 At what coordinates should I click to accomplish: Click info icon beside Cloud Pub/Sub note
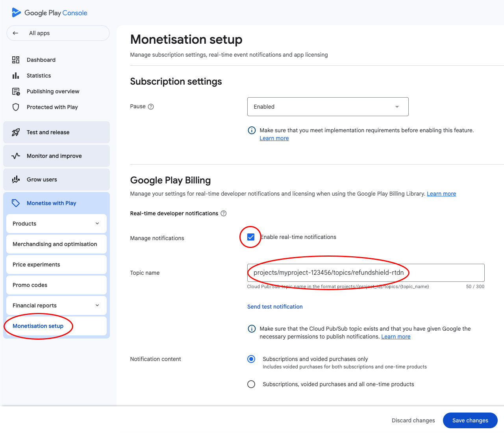click(252, 329)
